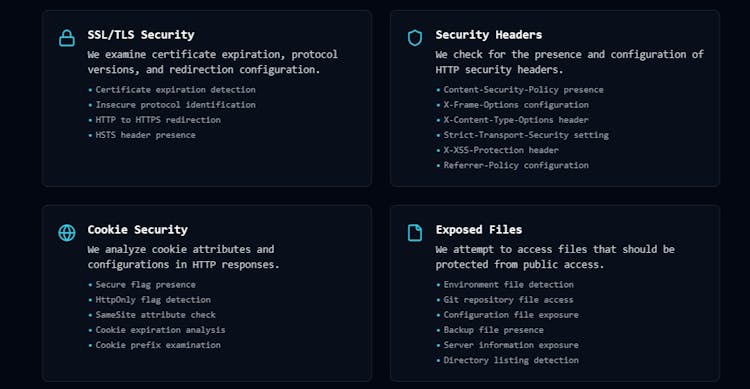
Task: Click the Cookie Security globe icon
Action: 66,233
